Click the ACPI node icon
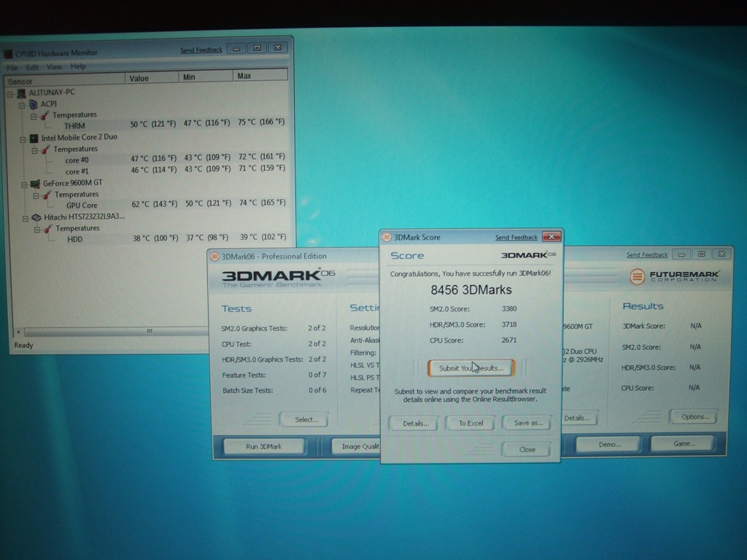This screenshot has width=747, height=560. [x=34, y=104]
